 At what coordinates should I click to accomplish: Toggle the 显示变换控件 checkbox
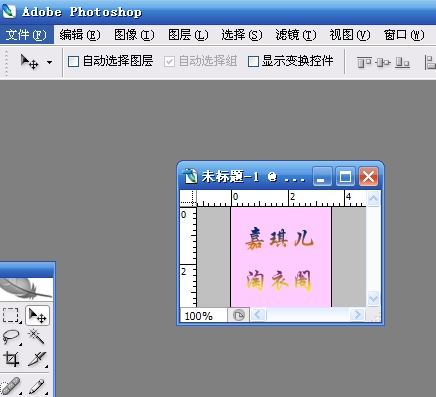pyautogui.click(x=253, y=62)
